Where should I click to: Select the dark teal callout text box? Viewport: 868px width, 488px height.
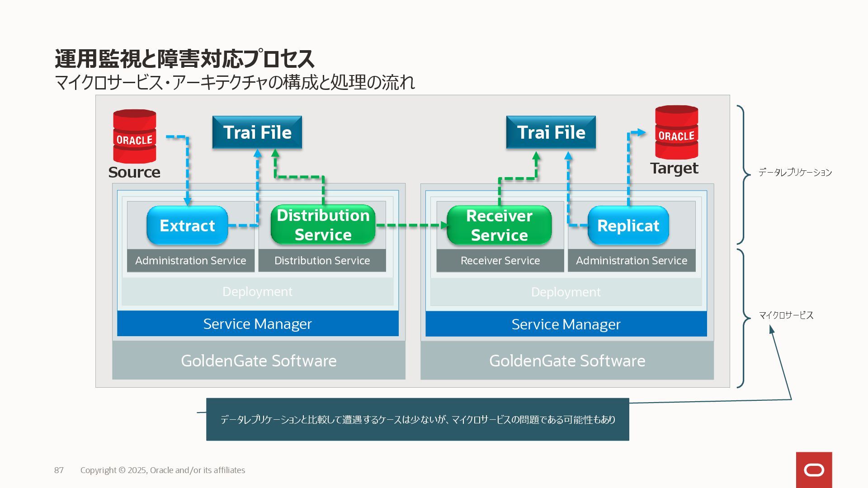coord(417,419)
